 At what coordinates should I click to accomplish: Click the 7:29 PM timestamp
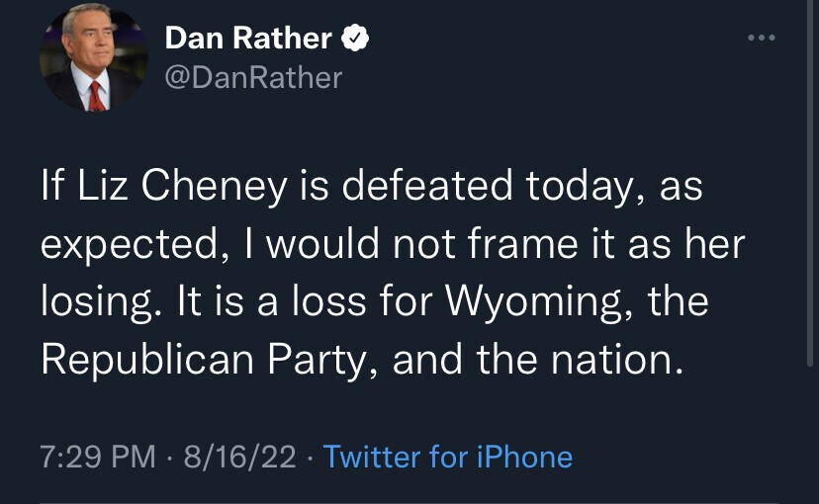98,457
